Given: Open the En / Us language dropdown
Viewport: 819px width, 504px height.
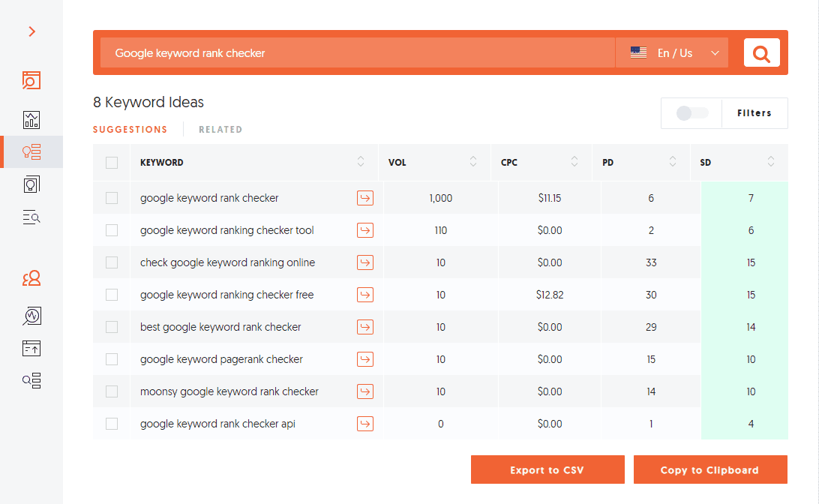Looking at the screenshot, I should click(x=672, y=52).
